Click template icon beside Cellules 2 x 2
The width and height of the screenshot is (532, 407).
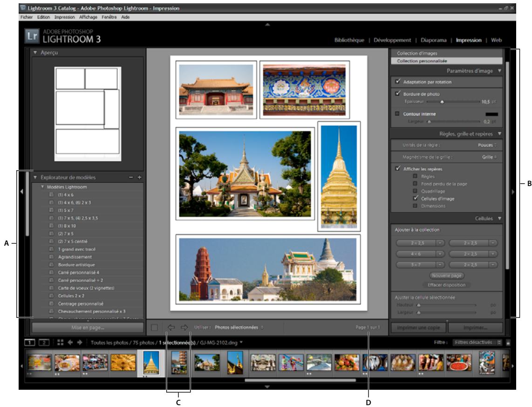pos(51,296)
